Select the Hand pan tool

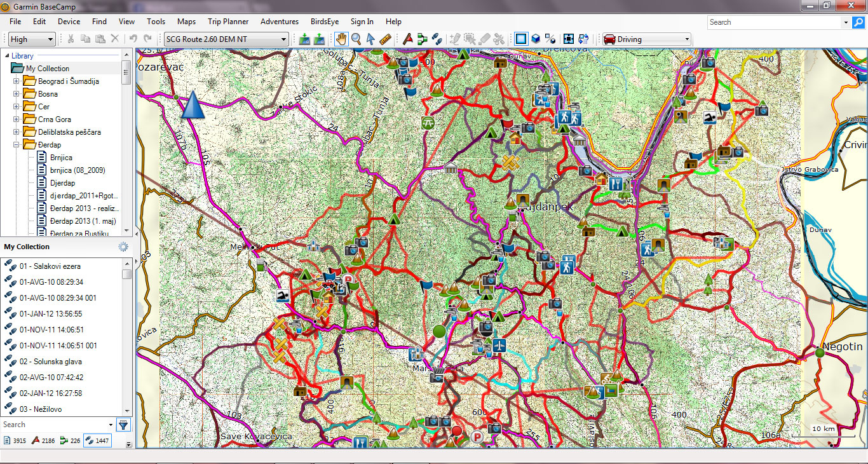[x=342, y=39]
